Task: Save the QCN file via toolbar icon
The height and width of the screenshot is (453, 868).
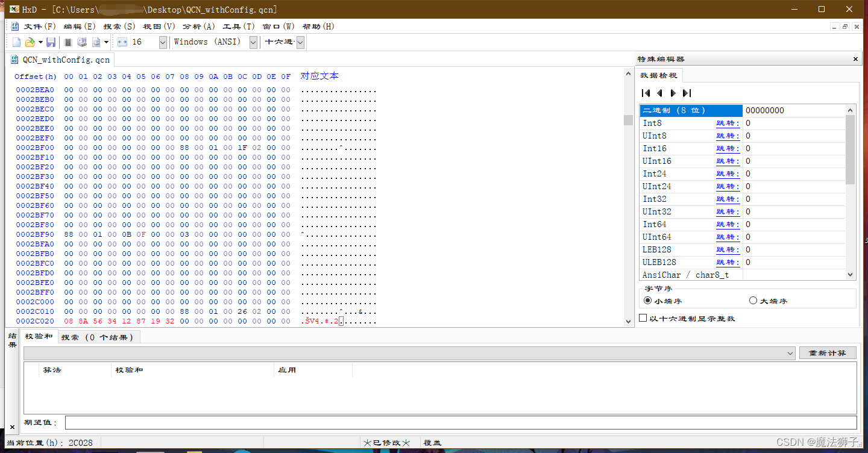Action: pos(51,42)
